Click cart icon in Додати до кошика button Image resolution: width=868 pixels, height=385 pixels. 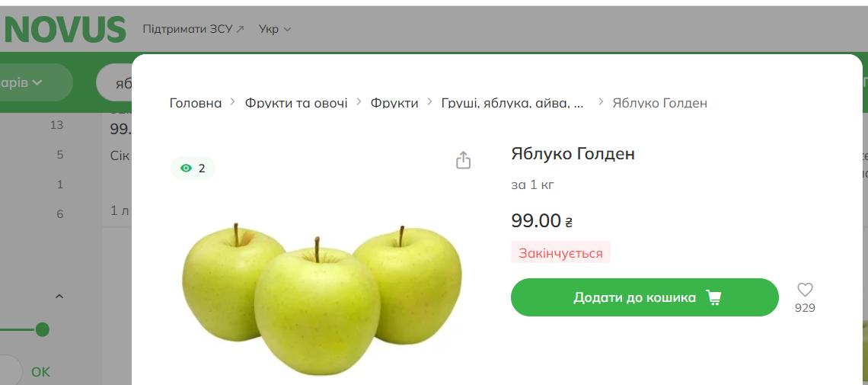coord(713,297)
